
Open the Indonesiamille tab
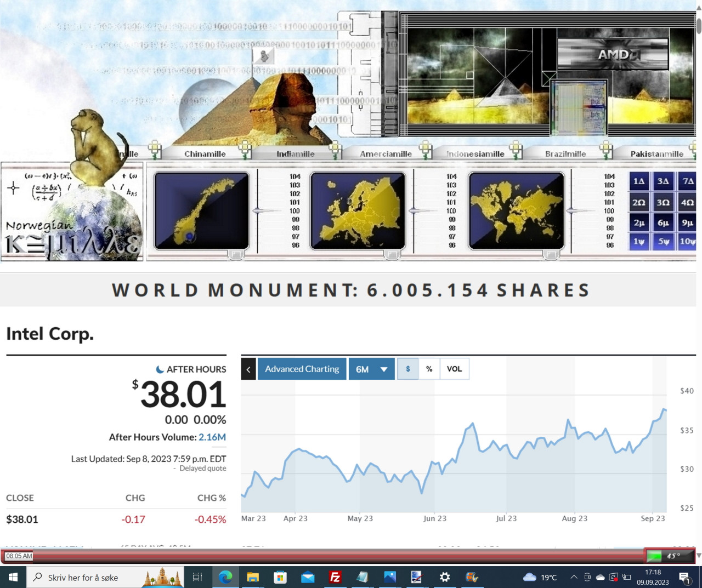(475, 153)
